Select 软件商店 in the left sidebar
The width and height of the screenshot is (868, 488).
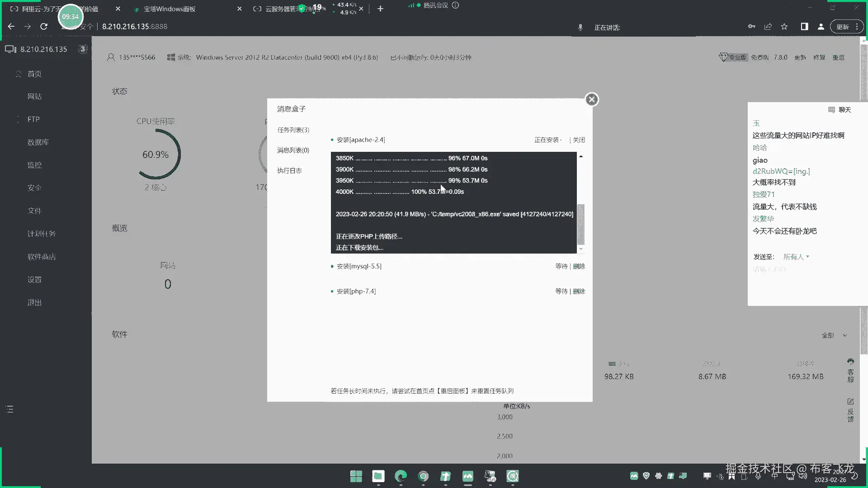(x=42, y=257)
